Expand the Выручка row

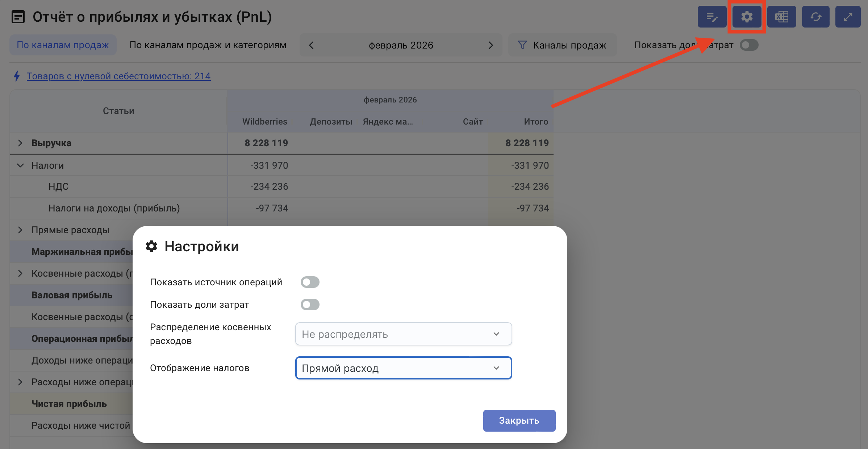click(20, 143)
